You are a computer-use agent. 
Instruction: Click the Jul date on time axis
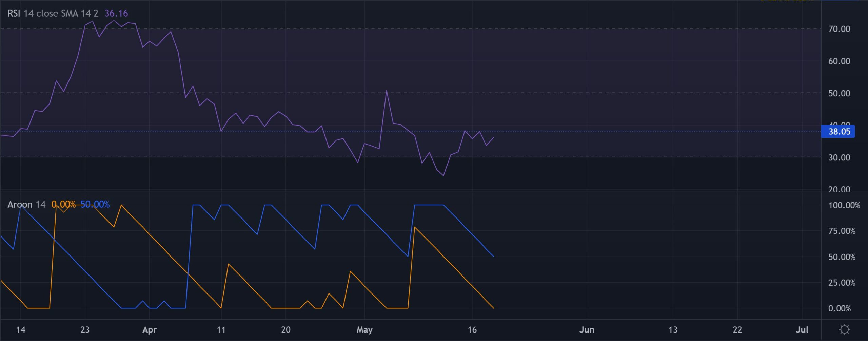tap(802, 330)
